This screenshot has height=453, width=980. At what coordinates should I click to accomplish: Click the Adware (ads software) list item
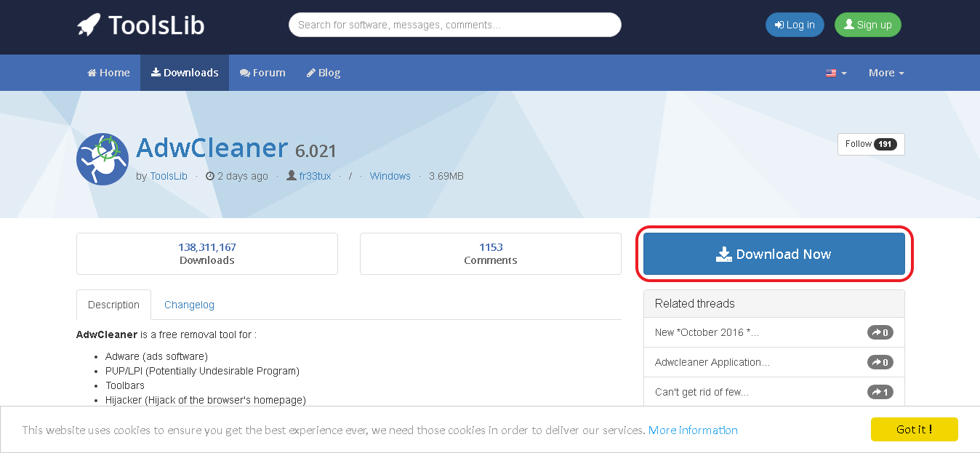pos(156,356)
